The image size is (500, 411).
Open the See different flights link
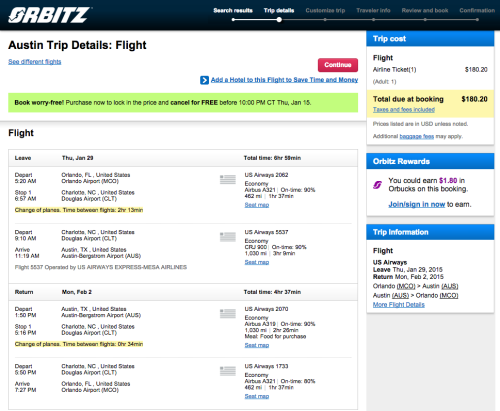coord(35,62)
